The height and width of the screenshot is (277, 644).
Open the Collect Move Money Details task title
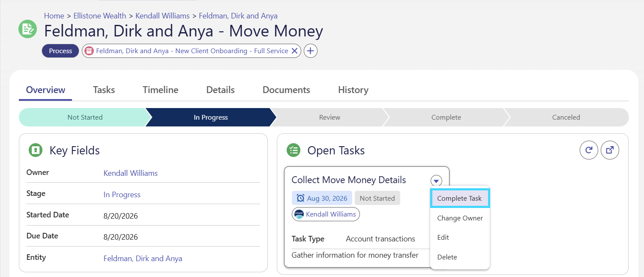point(349,180)
